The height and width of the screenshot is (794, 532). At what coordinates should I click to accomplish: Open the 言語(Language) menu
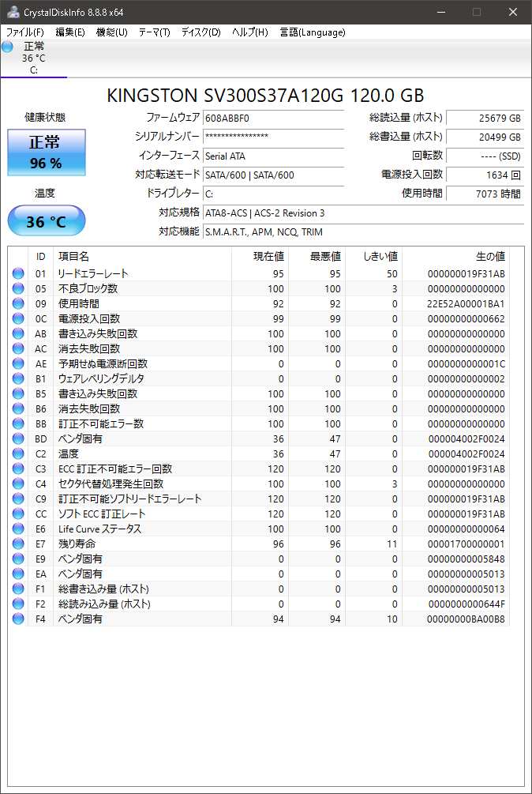tap(313, 32)
